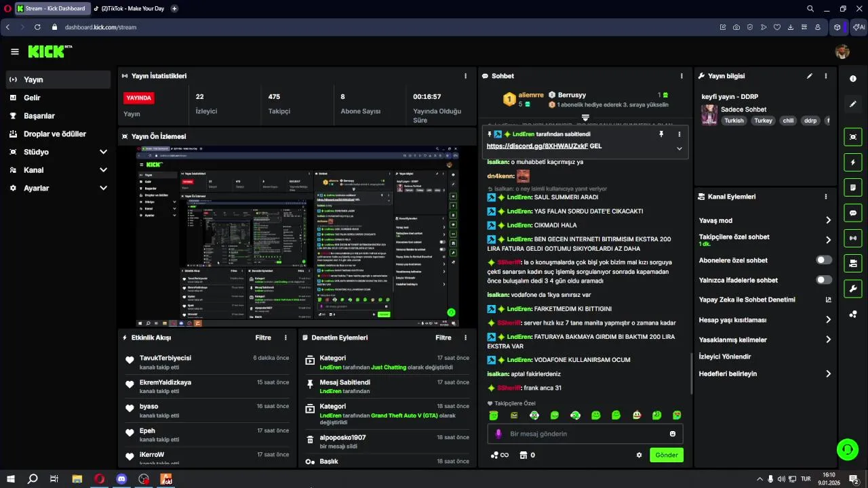868x488 pixels.
Task: Click the info icon in right sidebar
Action: coord(853,79)
